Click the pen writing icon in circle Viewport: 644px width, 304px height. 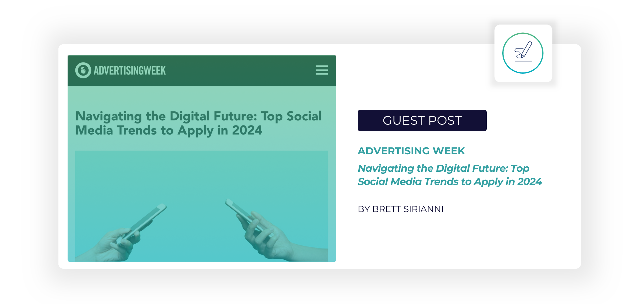(x=523, y=52)
